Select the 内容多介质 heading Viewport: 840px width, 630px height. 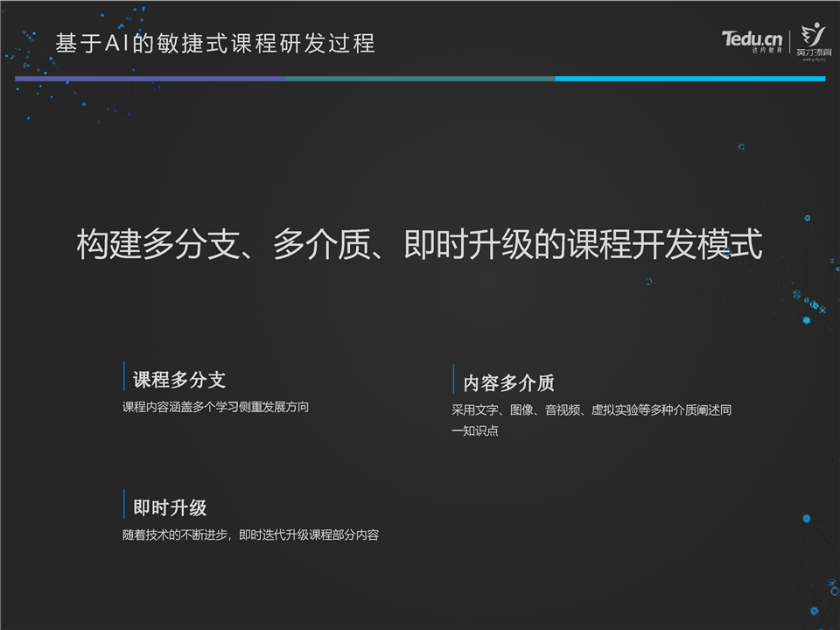point(508,383)
